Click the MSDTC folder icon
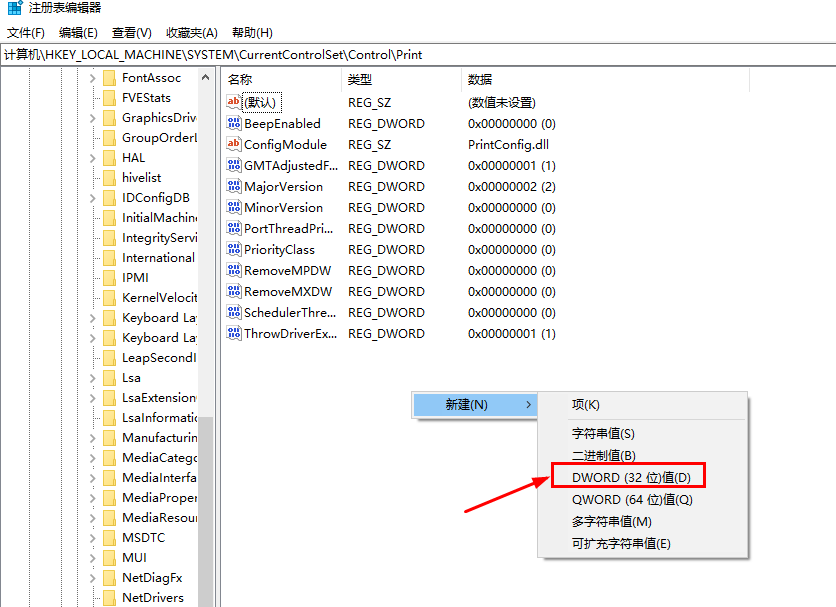Image resolution: width=836 pixels, height=607 pixels. pyautogui.click(x=110, y=537)
